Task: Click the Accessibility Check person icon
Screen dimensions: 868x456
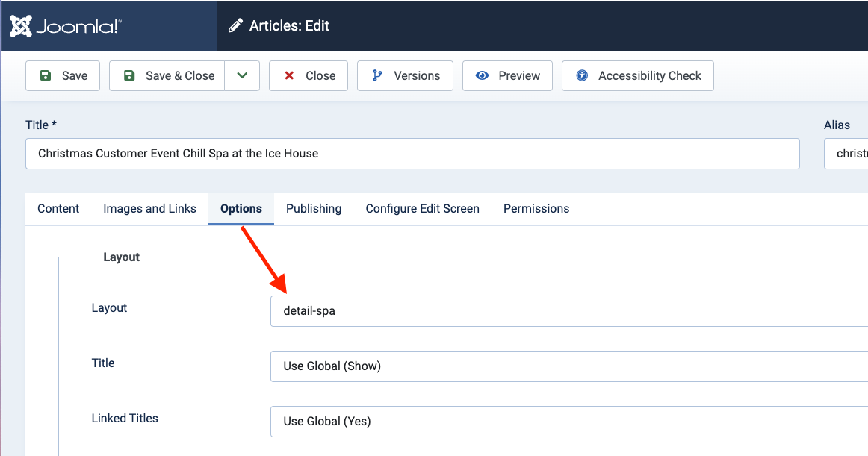Action: (583, 75)
